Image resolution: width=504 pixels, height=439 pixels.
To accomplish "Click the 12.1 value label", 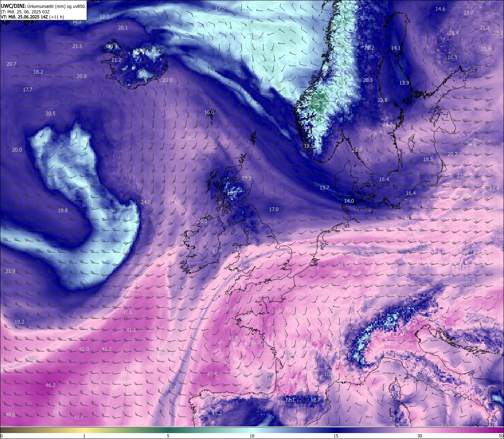I will (290, 400).
